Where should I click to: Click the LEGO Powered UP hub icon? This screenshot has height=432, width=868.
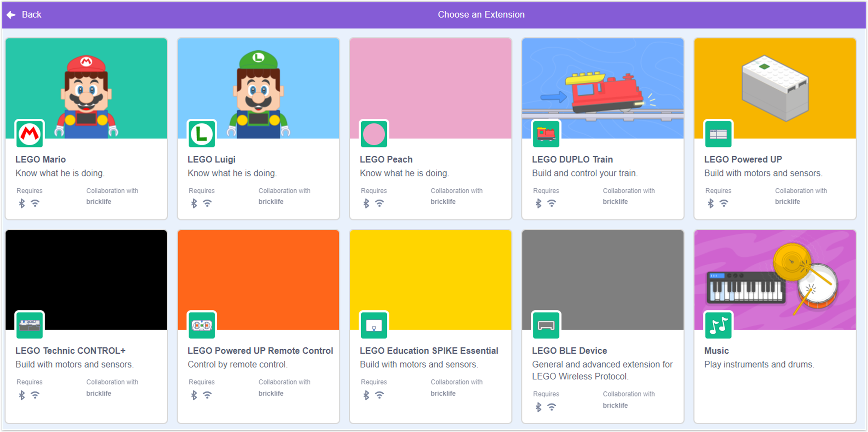coord(718,134)
